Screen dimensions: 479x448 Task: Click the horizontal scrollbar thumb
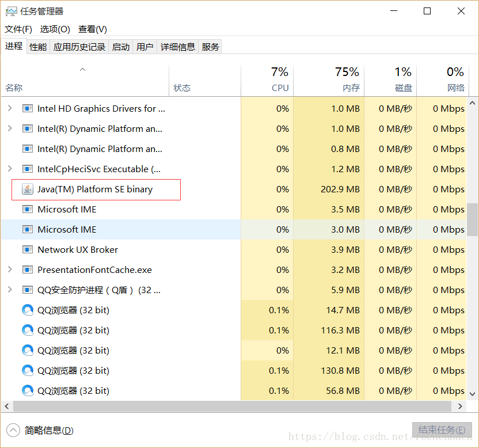tap(232, 406)
